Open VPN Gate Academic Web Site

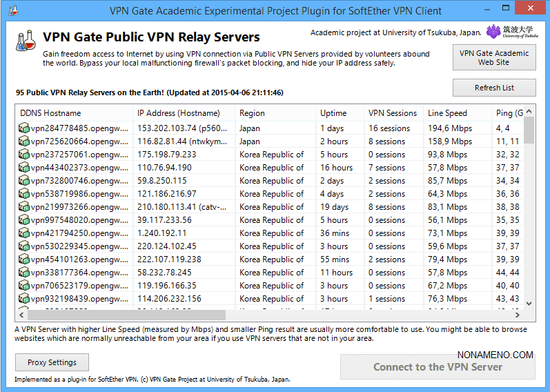494,57
